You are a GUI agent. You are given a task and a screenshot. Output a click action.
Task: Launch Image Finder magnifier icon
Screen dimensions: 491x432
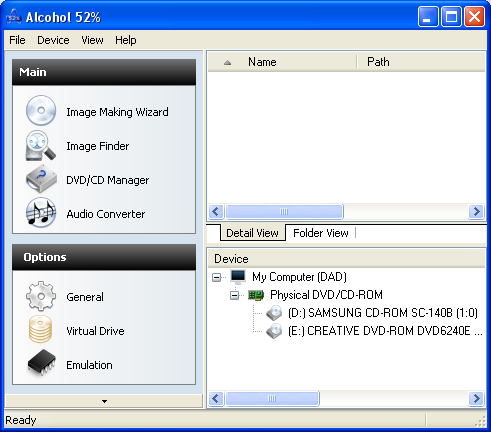41,146
